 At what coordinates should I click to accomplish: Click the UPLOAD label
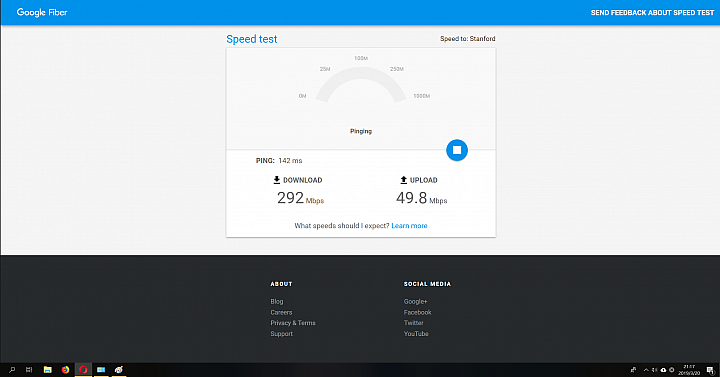pyautogui.click(x=423, y=180)
